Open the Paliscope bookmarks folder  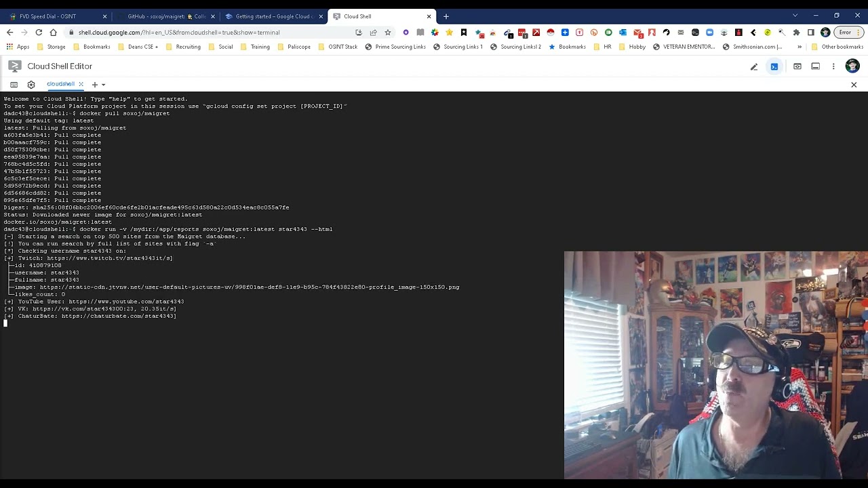click(294, 47)
